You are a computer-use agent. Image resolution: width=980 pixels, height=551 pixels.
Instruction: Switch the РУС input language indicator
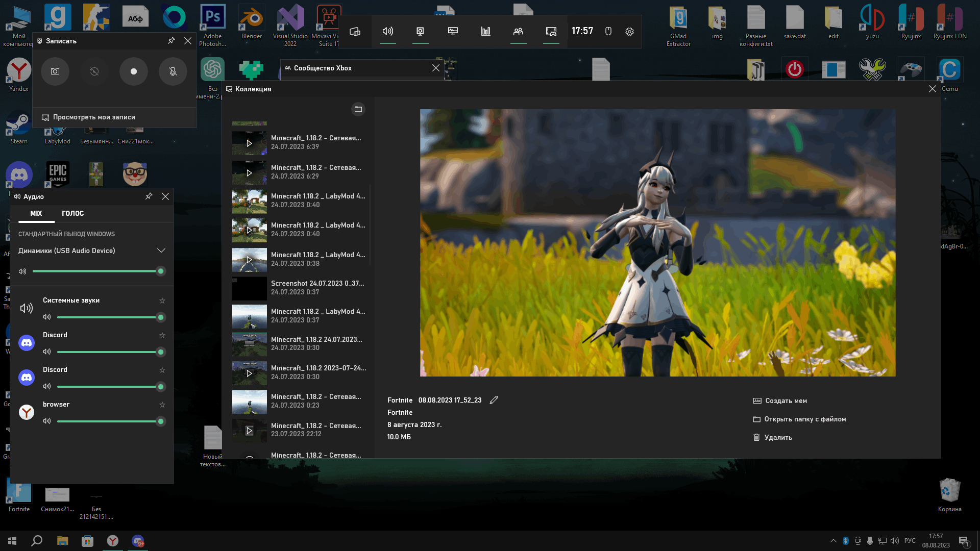coord(910,541)
